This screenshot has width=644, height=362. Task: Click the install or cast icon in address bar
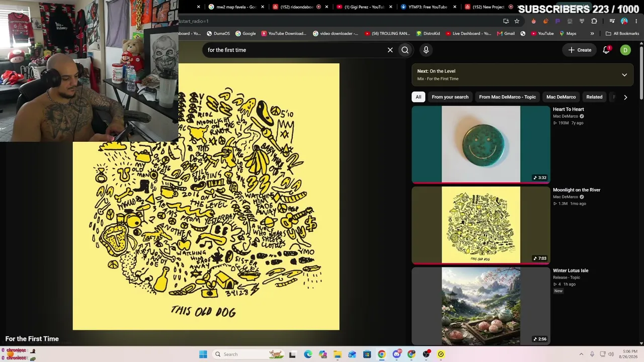coord(506,21)
